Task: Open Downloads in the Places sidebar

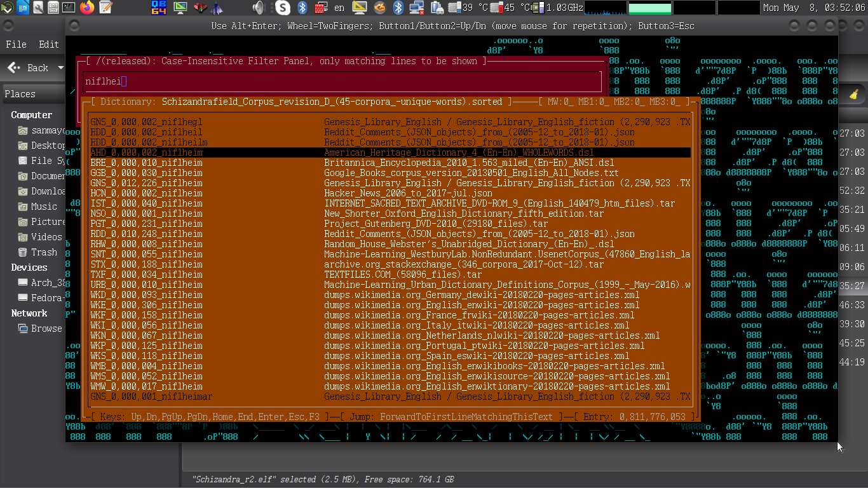Action: point(41,191)
